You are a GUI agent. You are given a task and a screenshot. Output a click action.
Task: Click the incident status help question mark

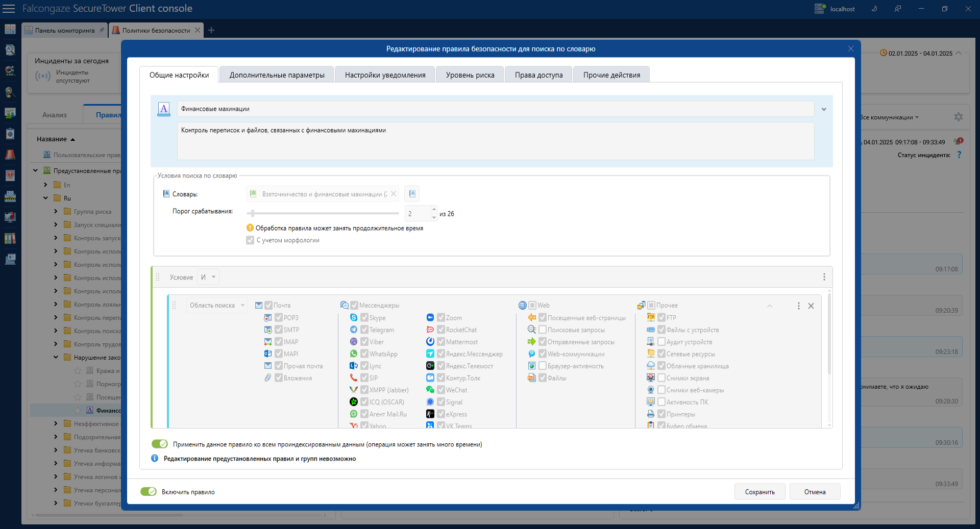pyautogui.click(x=959, y=155)
